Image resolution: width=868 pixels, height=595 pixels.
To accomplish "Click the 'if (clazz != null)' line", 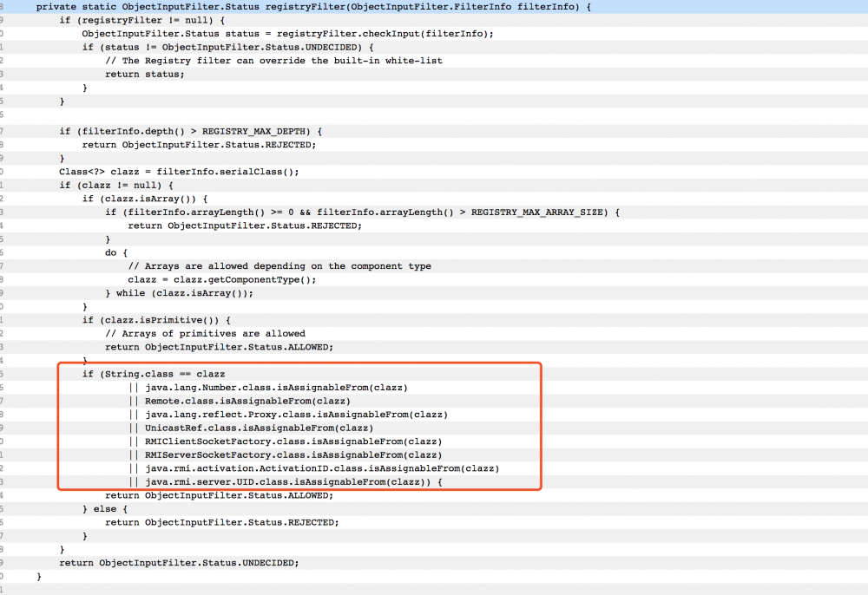I will [116, 186].
